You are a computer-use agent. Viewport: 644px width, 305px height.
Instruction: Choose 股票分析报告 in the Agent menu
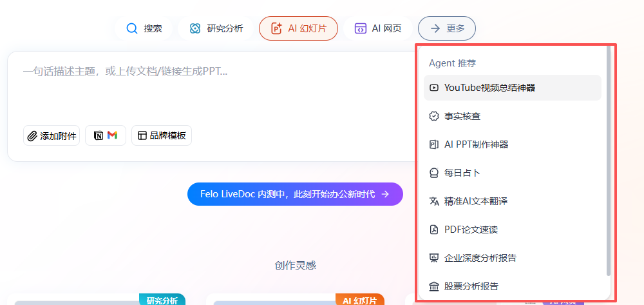coord(471,286)
